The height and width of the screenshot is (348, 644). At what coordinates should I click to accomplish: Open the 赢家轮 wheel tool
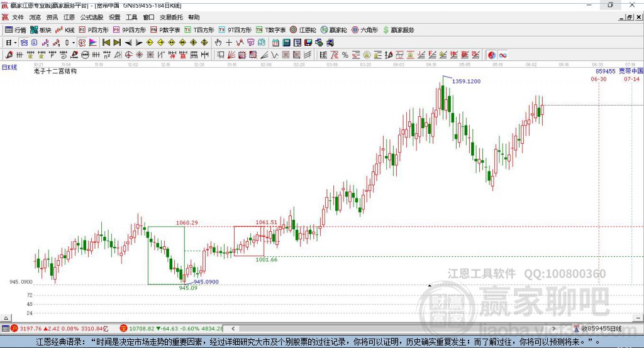(x=333, y=30)
